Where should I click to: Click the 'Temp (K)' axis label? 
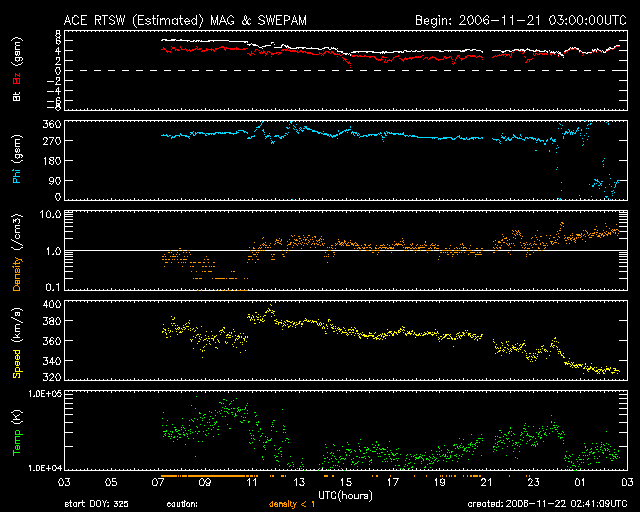[17, 433]
